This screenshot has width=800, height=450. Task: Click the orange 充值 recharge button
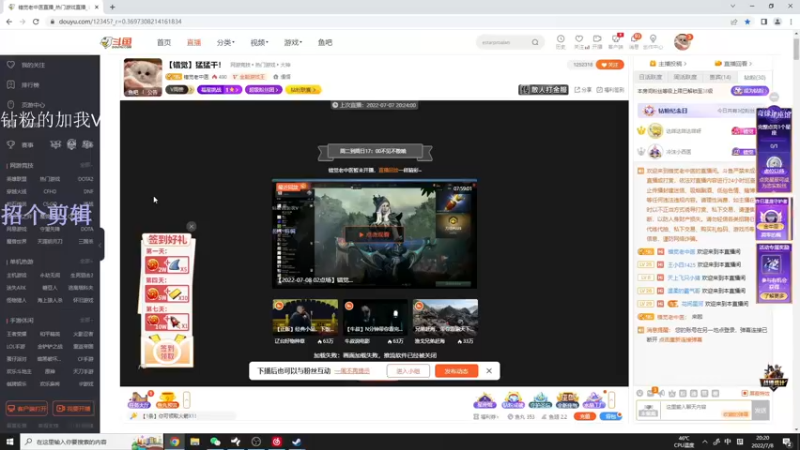pos(585,416)
